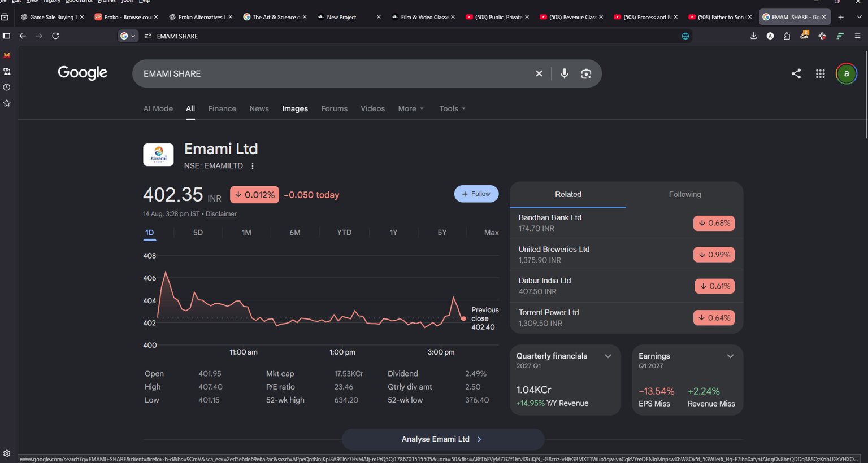
Task: Switch to the New Project browser tab
Action: point(349,17)
